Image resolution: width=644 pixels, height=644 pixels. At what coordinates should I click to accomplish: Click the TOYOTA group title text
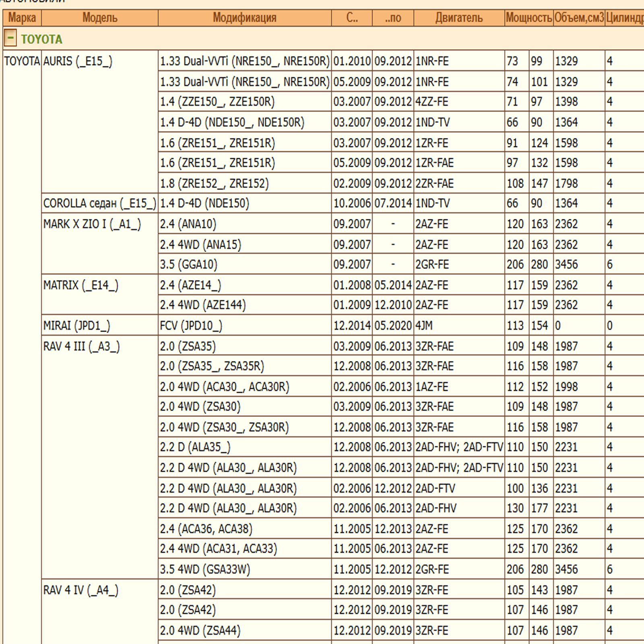point(42,39)
